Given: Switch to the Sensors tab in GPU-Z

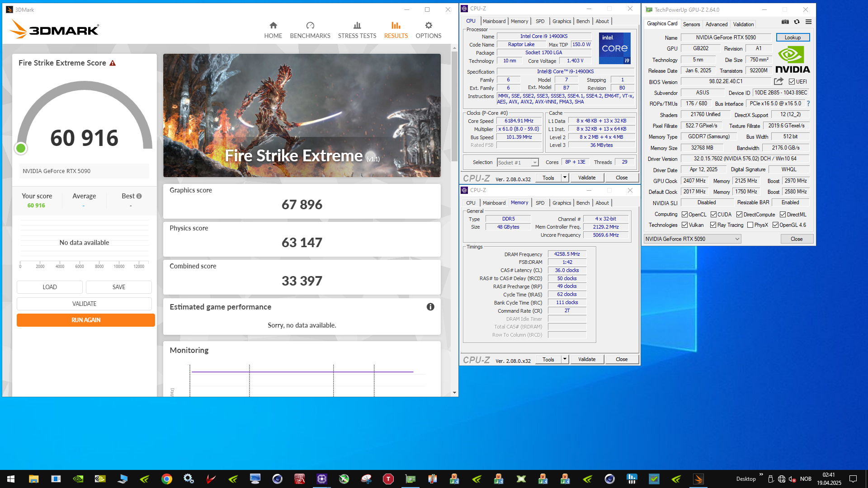Looking at the screenshot, I should (691, 24).
